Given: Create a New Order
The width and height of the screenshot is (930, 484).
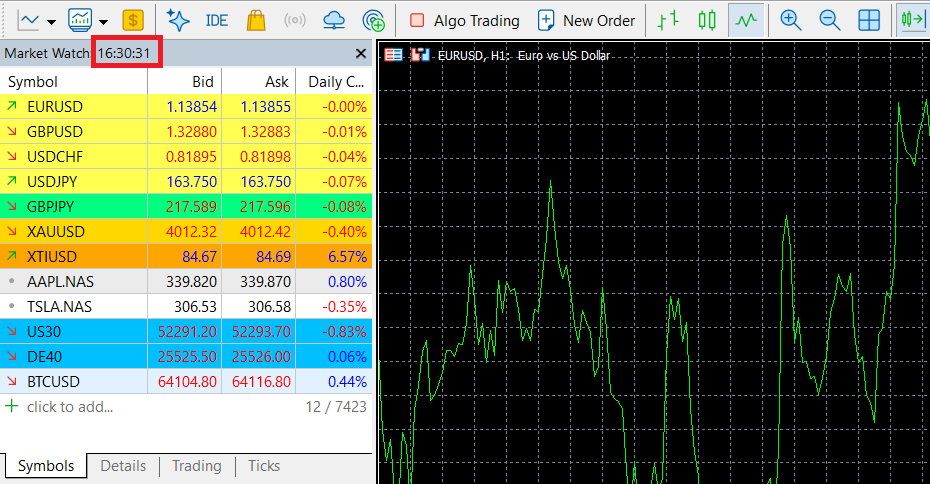Looking at the screenshot, I should click(x=586, y=21).
